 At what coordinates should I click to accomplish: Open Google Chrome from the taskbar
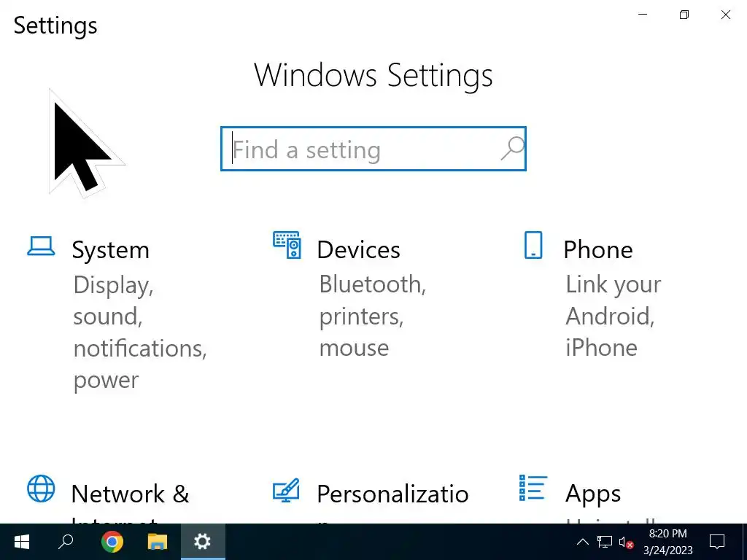tap(112, 542)
